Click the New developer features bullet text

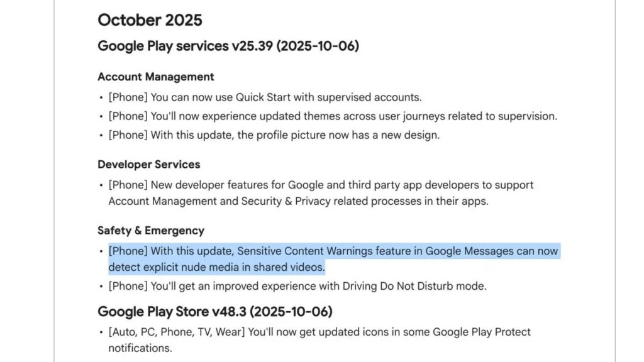coord(321,185)
